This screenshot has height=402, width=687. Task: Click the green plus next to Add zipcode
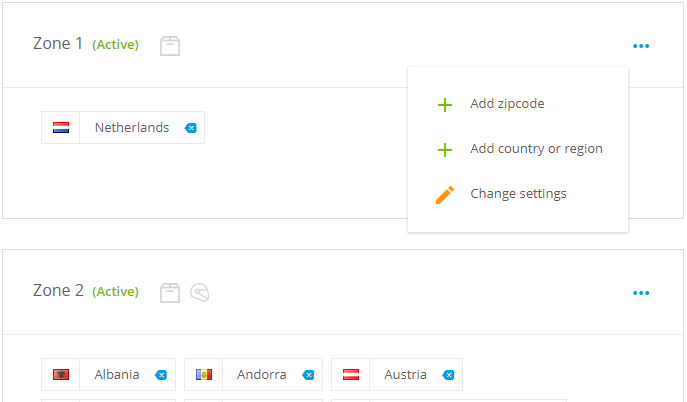pyautogui.click(x=445, y=104)
